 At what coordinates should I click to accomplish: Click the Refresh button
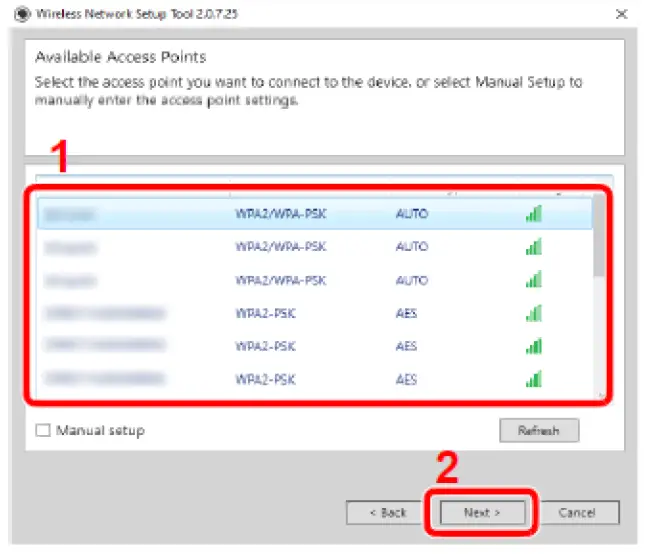point(539,431)
